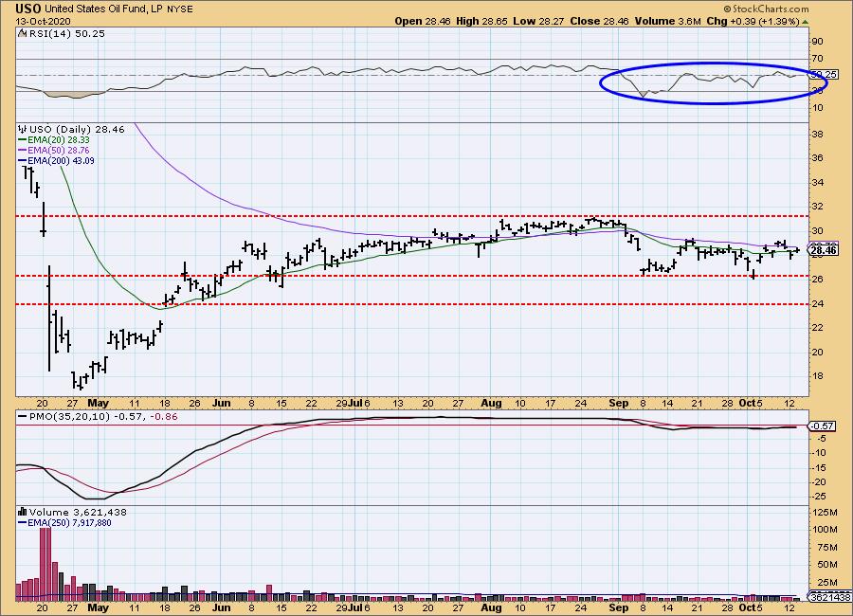The width and height of the screenshot is (853, 616).
Task: Click the Sep label under volume panel
Action: pyautogui.click(x=619, y=607)
